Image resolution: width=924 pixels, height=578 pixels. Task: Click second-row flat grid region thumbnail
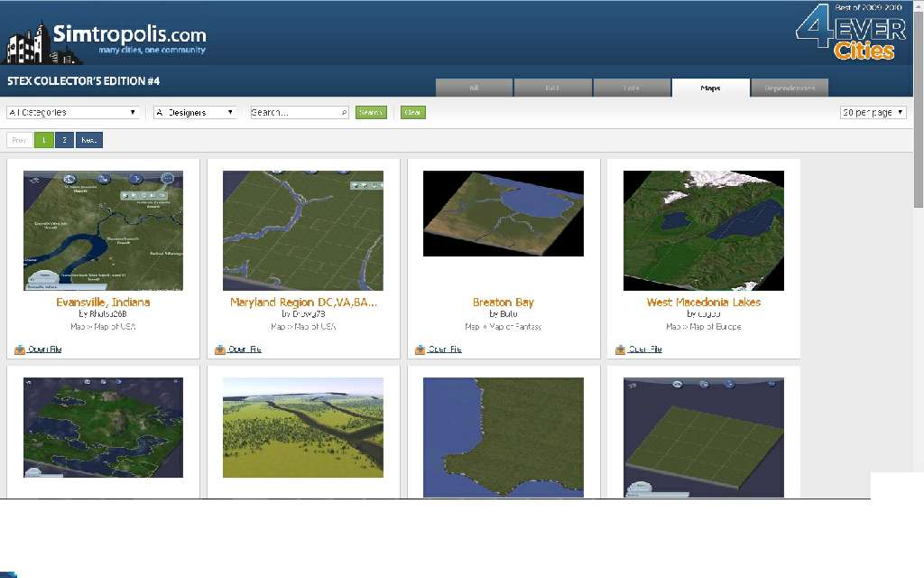point(704,437)
